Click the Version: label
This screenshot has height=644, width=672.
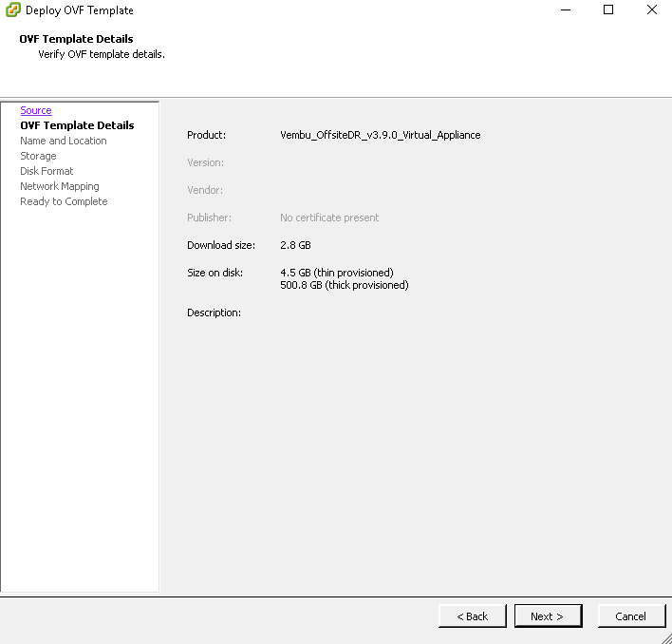[x=205, y=162]
